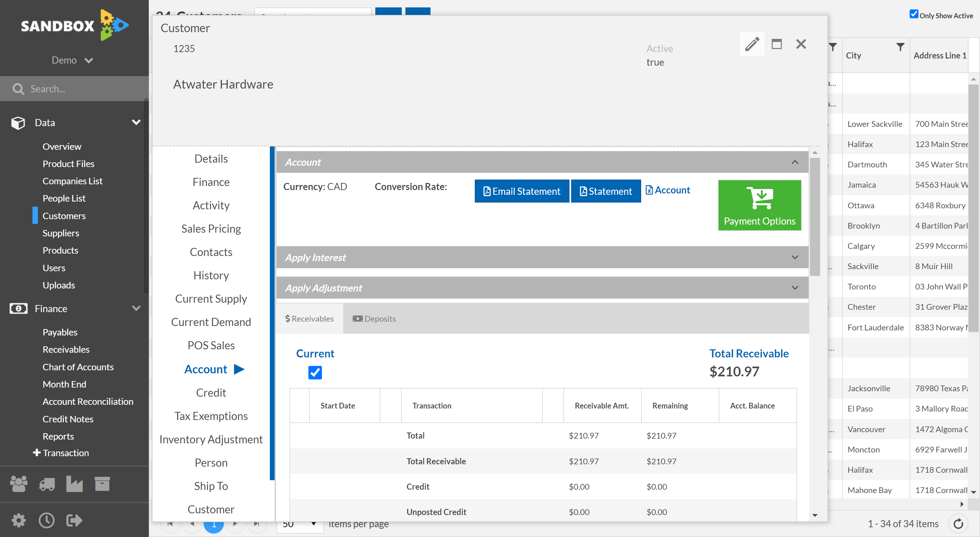This screenshot has width=980, height=537.
Task: Go to first page of grid
Action: coord(170,524)
